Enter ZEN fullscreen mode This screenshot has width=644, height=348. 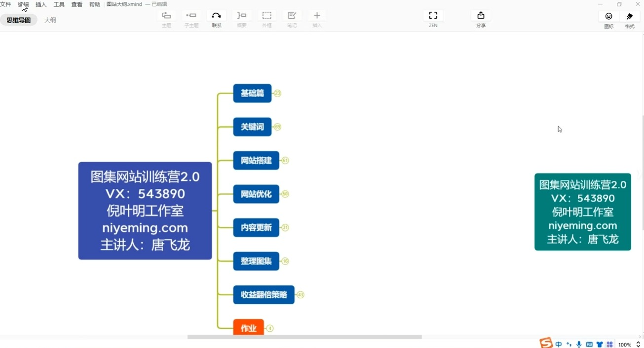point(433,16)
